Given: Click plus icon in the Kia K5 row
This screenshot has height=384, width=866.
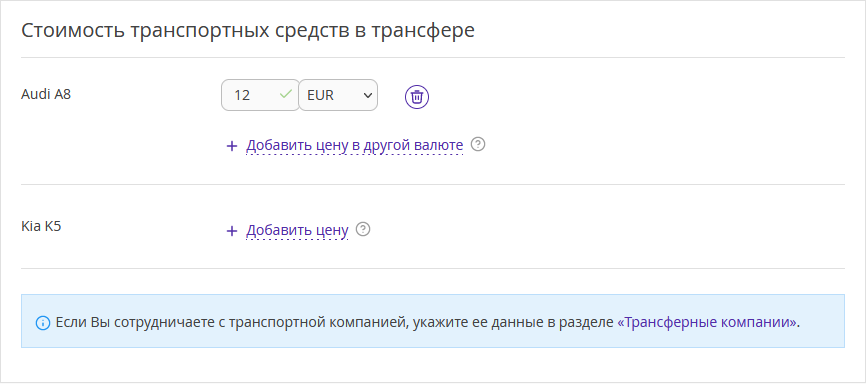Looking at the screenshot, I should coord(232,231).
